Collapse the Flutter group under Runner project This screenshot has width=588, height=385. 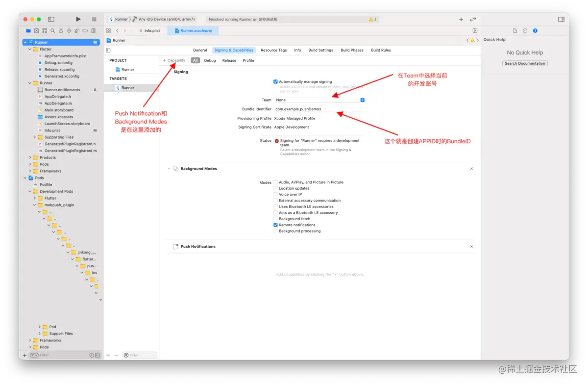click(x=29, y=49)
